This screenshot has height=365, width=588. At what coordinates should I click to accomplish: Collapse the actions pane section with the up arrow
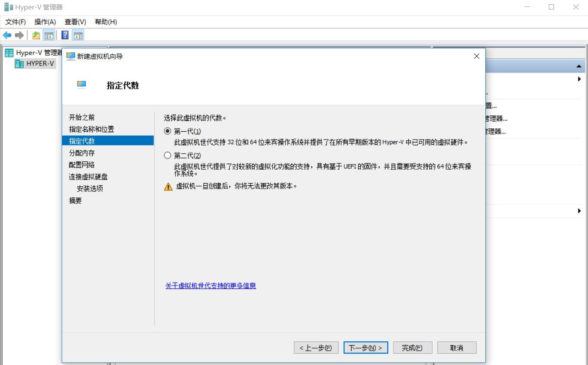(x=579, y=67)
